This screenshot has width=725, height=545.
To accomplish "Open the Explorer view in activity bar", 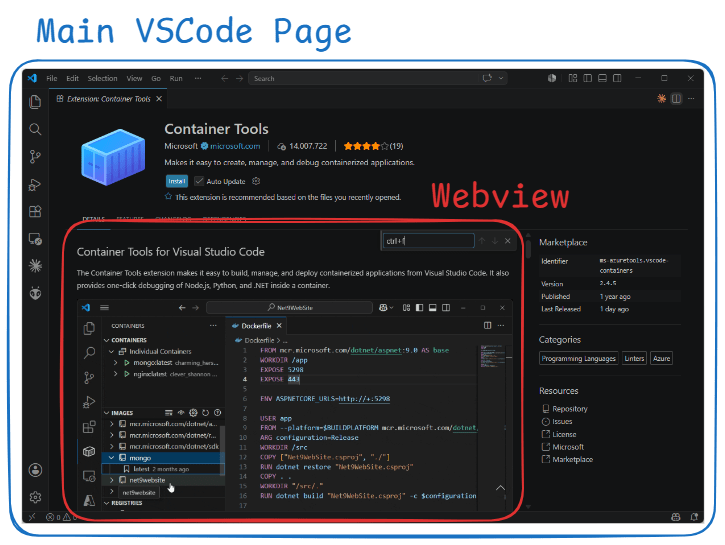I will (x=35, y=102).
